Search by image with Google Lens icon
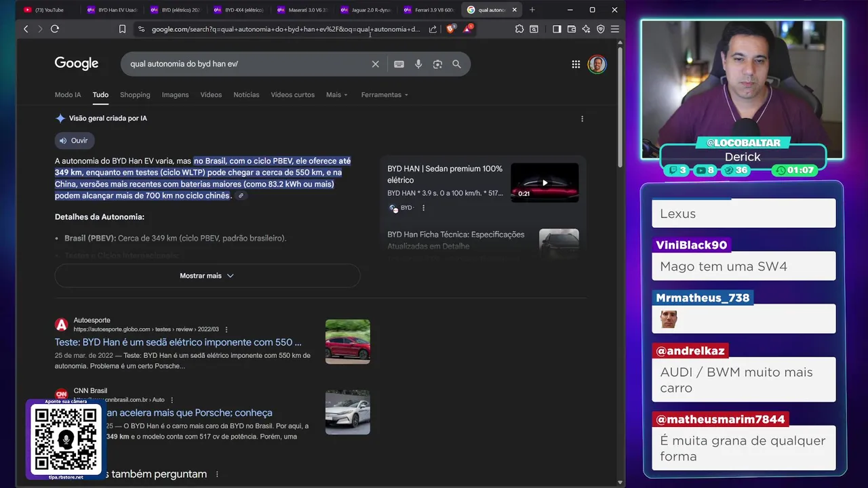Screen dimensions: 868x488 point(437,64)
